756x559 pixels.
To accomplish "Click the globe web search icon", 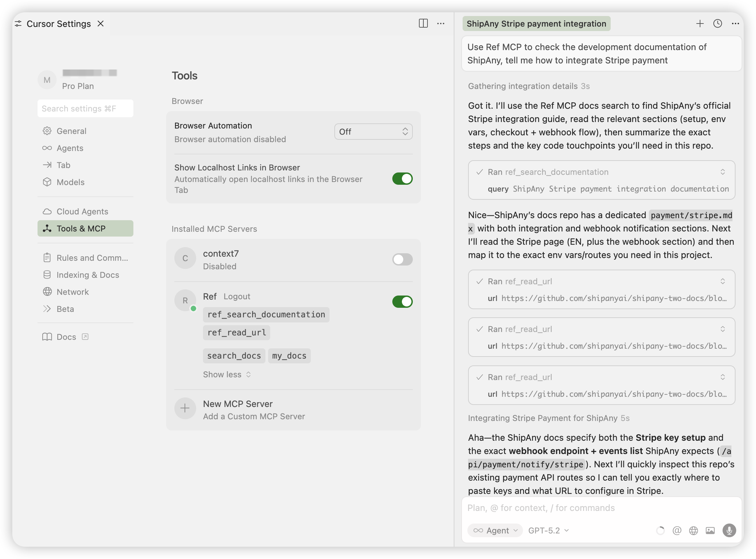I will click(693, 530).
